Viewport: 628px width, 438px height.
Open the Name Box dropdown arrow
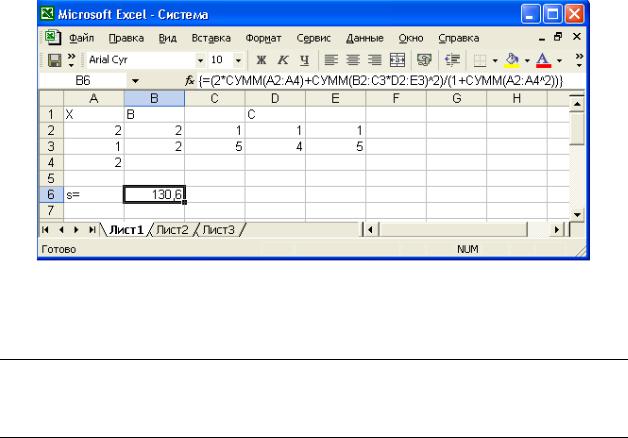tap(135, 81)
